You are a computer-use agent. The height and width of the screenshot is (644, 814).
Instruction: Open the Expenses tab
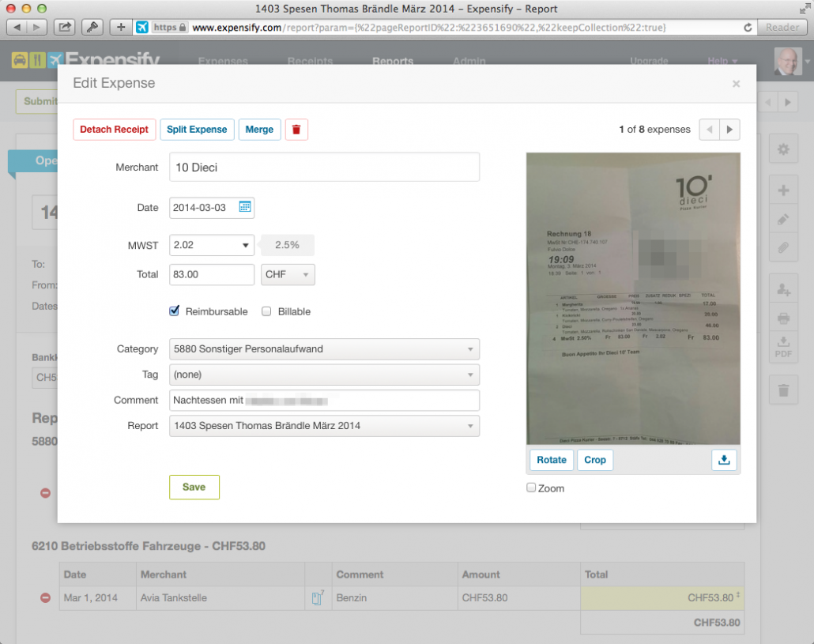click(x=223, y=61)
